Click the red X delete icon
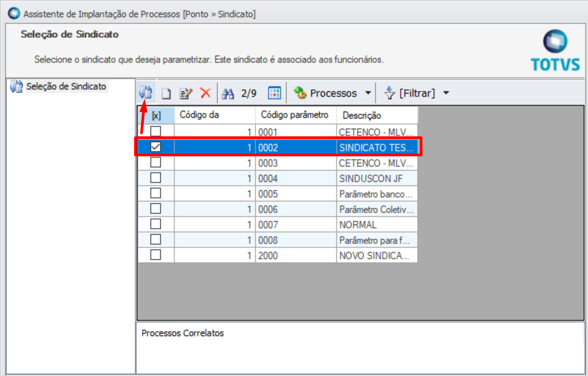588x376 pixels. [206, 93]
